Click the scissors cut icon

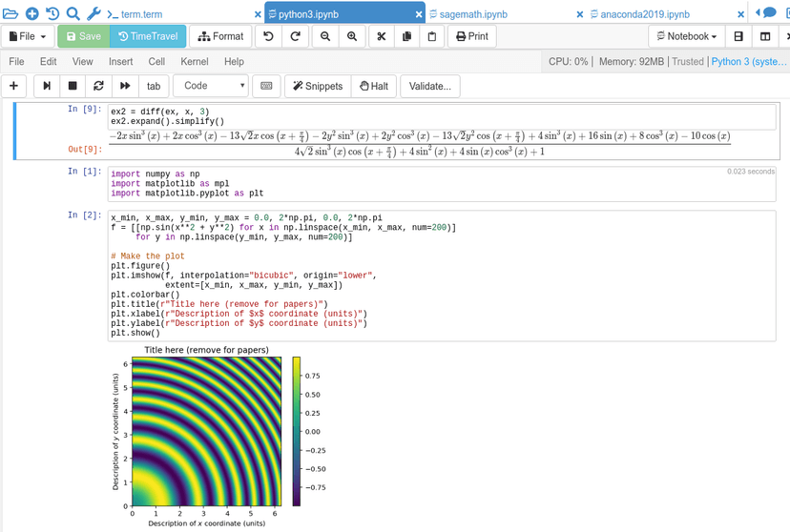coord(380,36)
